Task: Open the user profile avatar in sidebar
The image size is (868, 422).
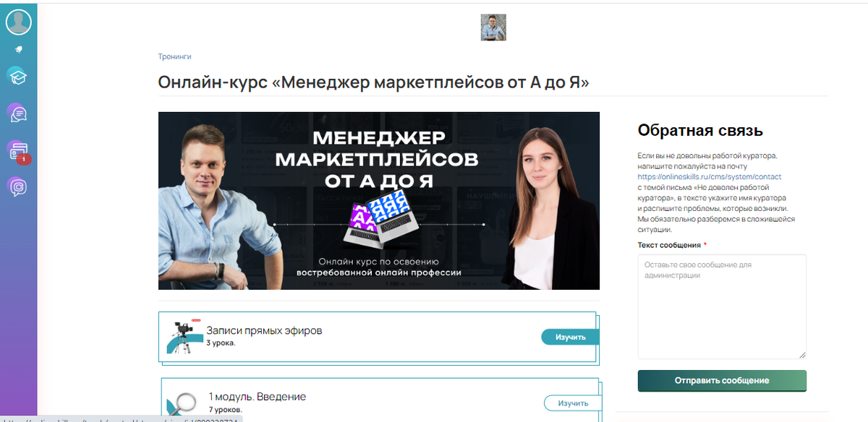Action: 19,22
